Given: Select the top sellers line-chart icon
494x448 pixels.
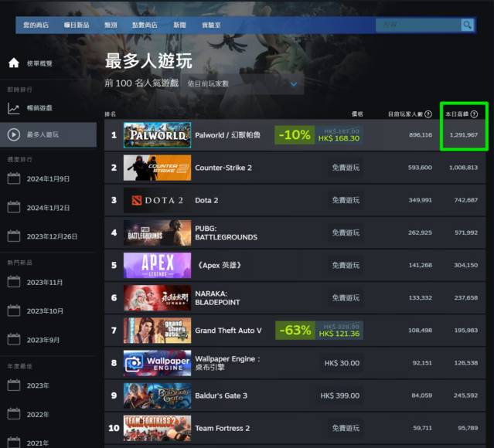Looking at the screenshot, I should pos(13,108).
